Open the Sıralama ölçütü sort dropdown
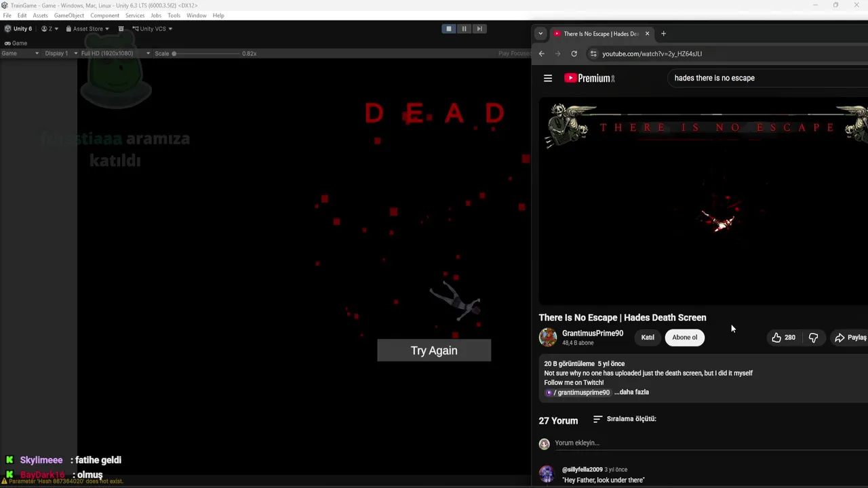The height and width of the screenshot is (488, 868). (x=625, y=419)
